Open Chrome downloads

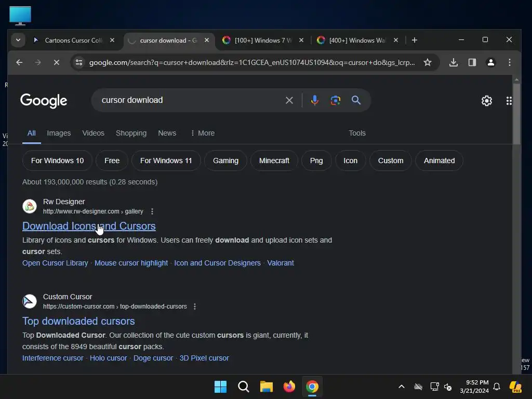pyautogui.click(x=454, y=62)
